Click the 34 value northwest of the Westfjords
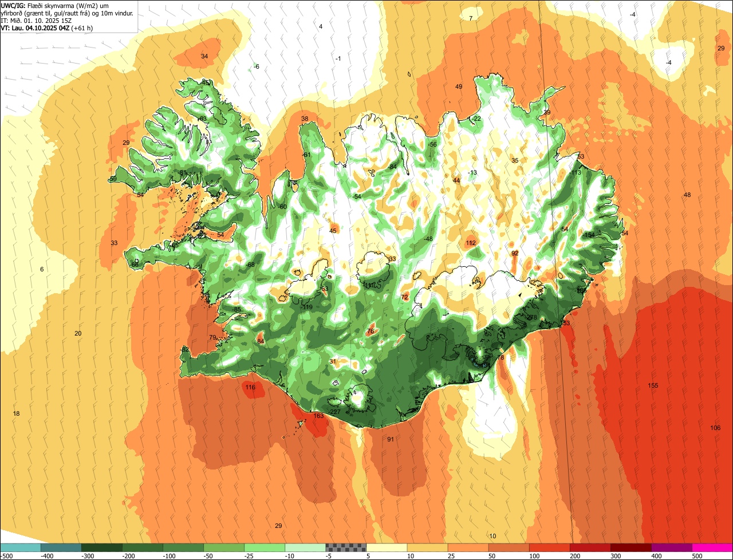The width and height of the screenshot is (733, 560). (204, 56)
